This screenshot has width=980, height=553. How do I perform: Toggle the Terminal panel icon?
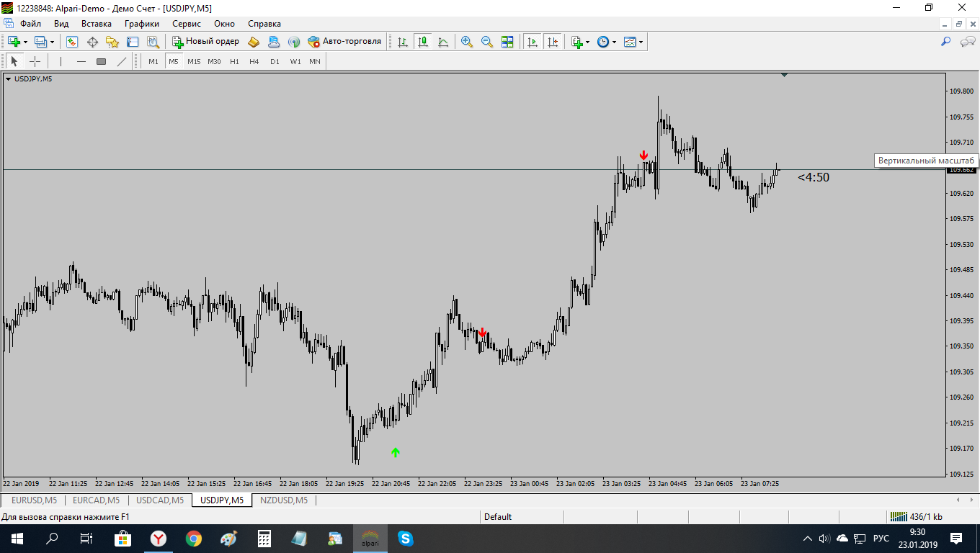coord(133,42)
